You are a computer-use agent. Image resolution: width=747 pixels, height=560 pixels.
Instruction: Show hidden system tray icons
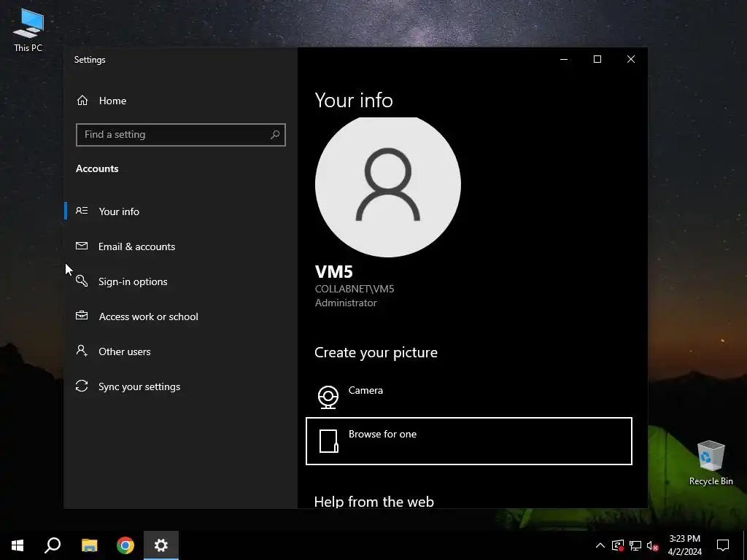point(600,545)
